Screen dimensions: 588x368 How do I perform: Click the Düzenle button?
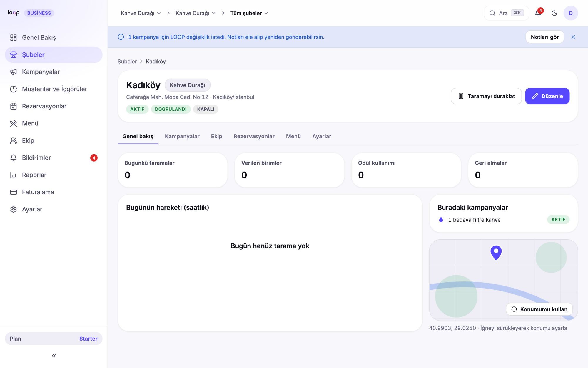pos(547,96)
